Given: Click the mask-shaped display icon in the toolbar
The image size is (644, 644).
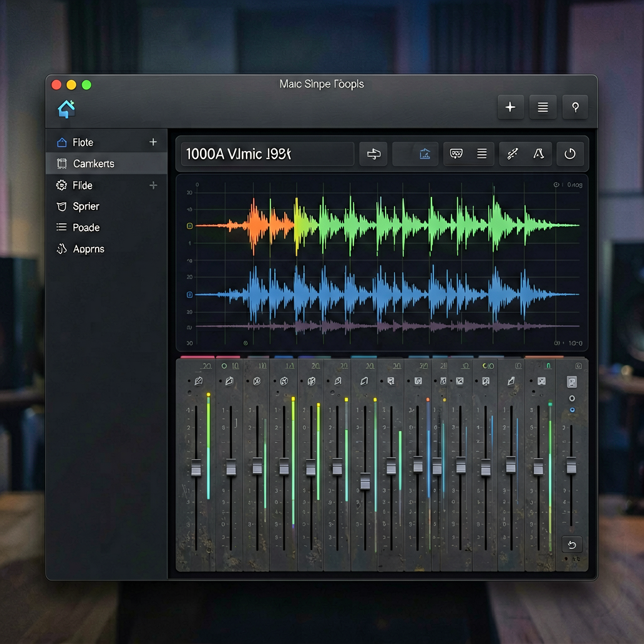Looking at the screenshot, I should [456, 153].
